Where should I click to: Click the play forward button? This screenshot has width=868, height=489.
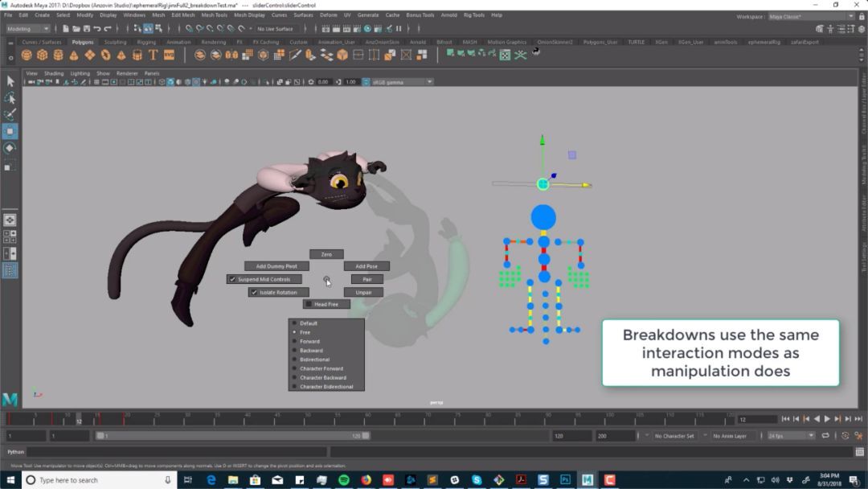[x=827, y=419]
